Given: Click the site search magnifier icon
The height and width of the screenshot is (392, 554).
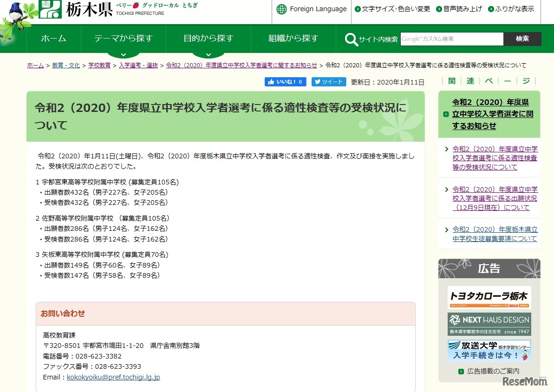Looking at the screenshot, I should [x=351, y=39].
